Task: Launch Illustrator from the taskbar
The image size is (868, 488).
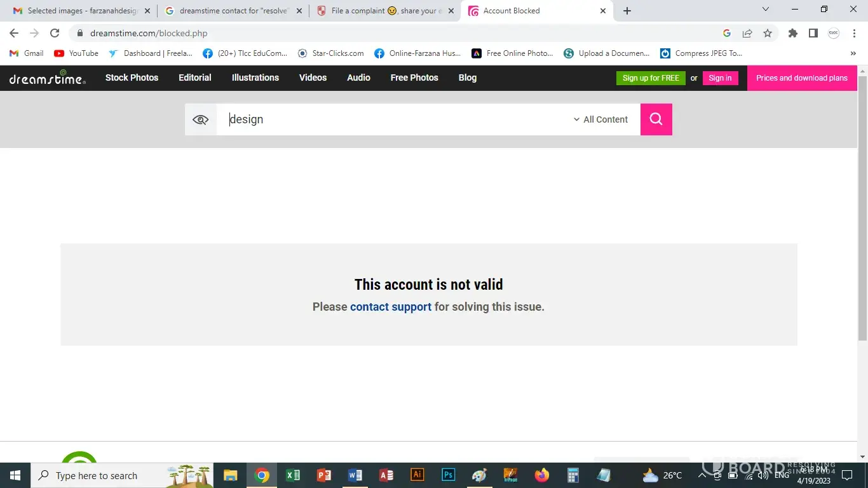Action: point(417,475)
